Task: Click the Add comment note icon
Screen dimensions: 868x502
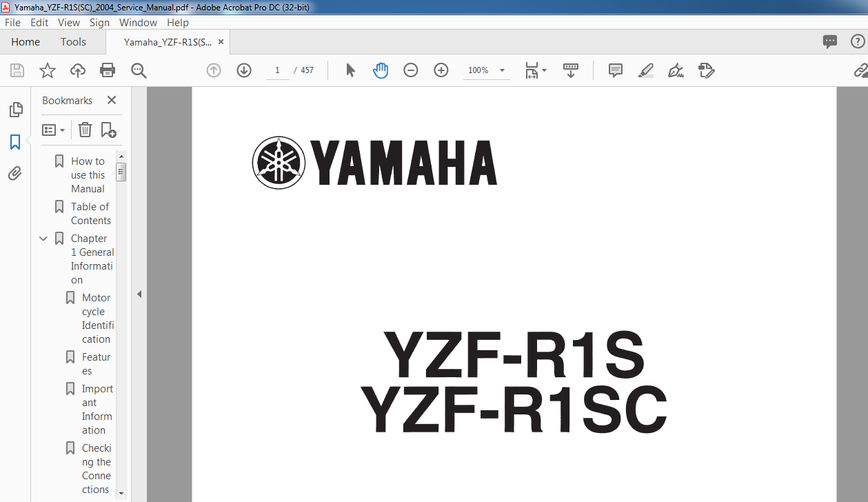Action: click(616, 70)
